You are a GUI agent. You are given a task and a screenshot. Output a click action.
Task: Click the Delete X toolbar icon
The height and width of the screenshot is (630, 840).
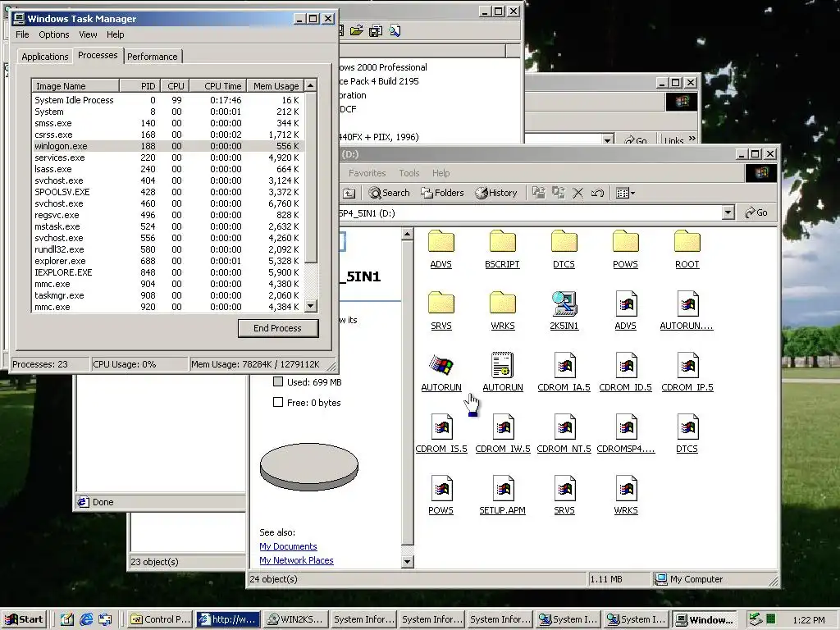[x=578, y=193]
